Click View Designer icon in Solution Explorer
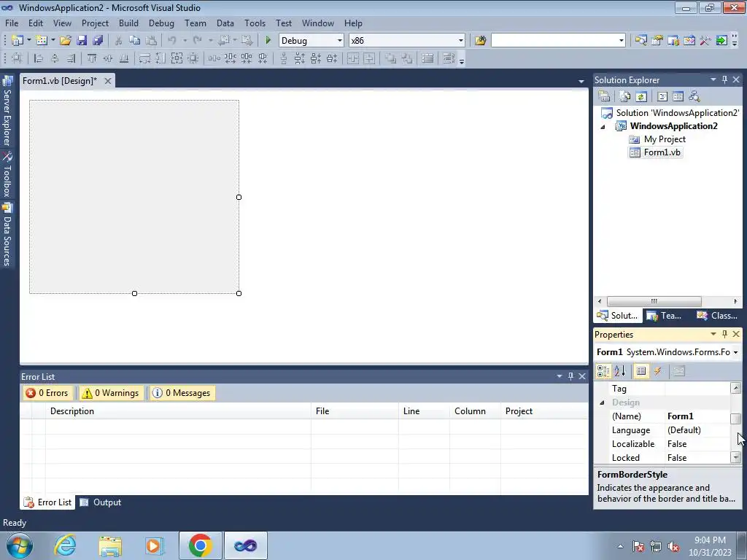This screenshot has height=560, width=747. [678, 97]
